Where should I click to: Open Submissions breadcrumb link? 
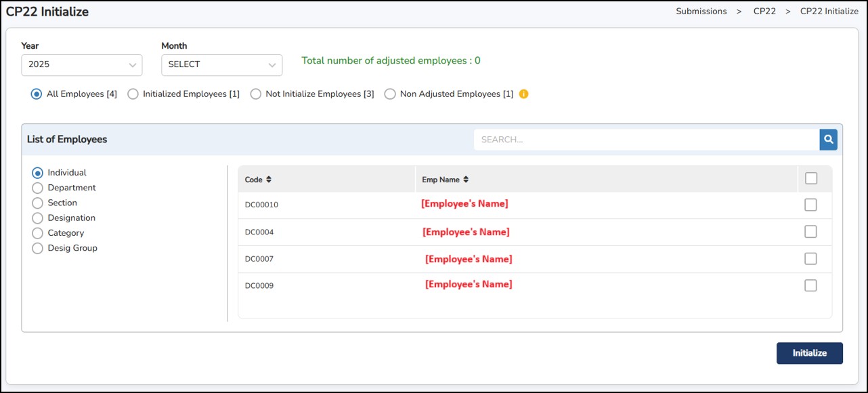coord(701,12)
